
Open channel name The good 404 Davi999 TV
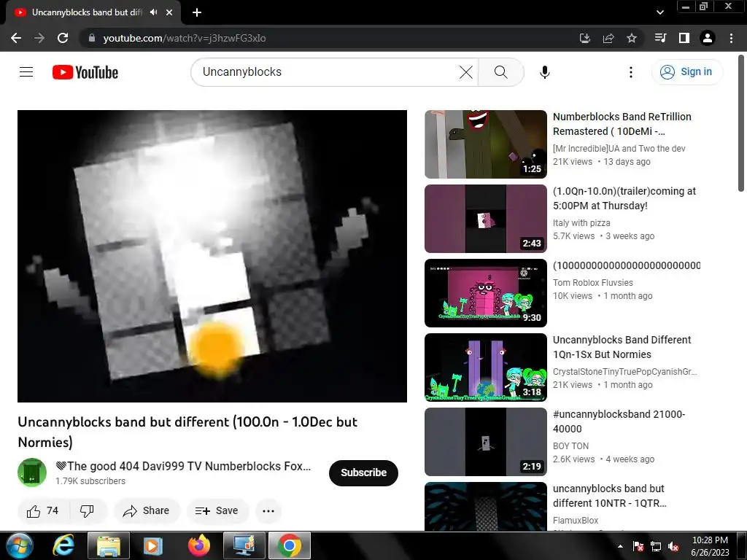(x=183, y=466)
